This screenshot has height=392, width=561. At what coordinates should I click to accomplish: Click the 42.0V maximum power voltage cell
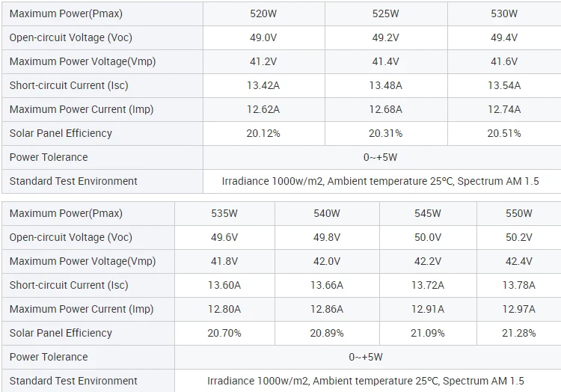point(327,261)
